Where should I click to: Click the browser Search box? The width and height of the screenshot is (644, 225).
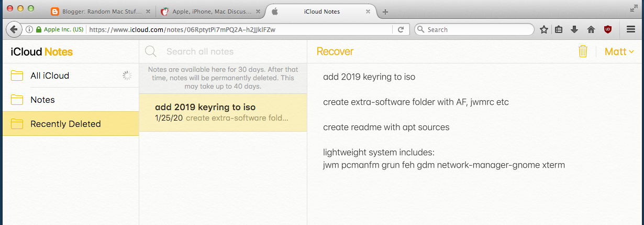coord(474,30)
